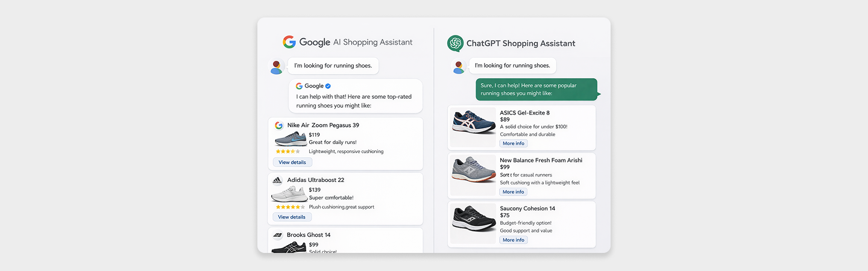Click More info for New Balance Fresh Foam Arishi

point(513,192)
